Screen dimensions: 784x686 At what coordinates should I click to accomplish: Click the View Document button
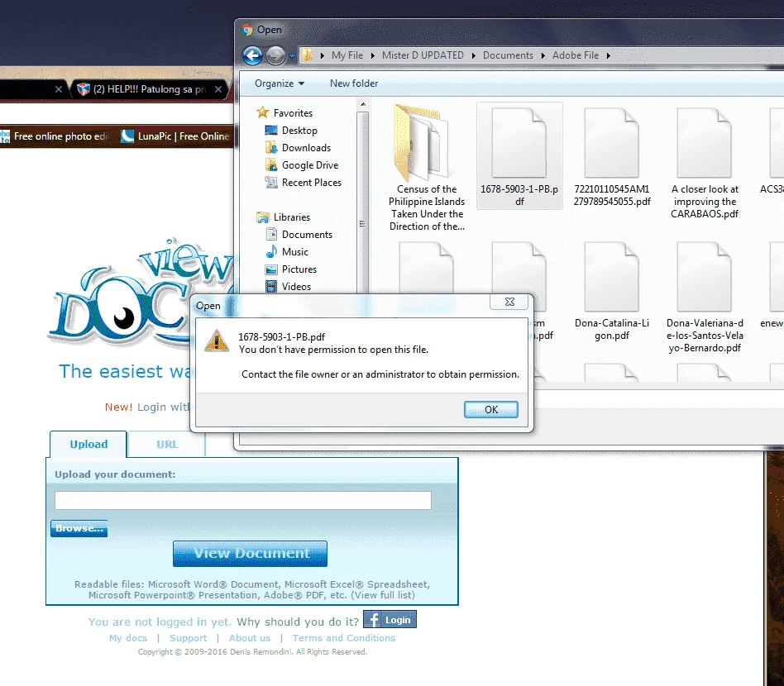(250, 554)
